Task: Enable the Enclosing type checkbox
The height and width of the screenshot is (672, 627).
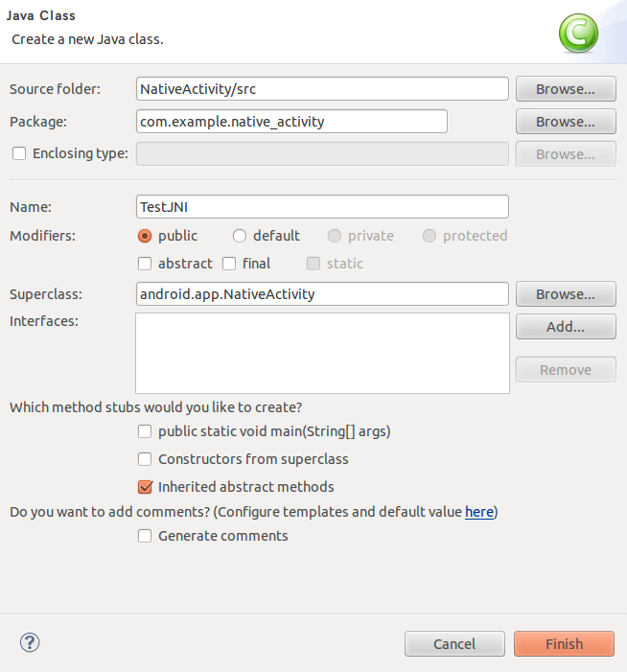Action: point(19,153)
